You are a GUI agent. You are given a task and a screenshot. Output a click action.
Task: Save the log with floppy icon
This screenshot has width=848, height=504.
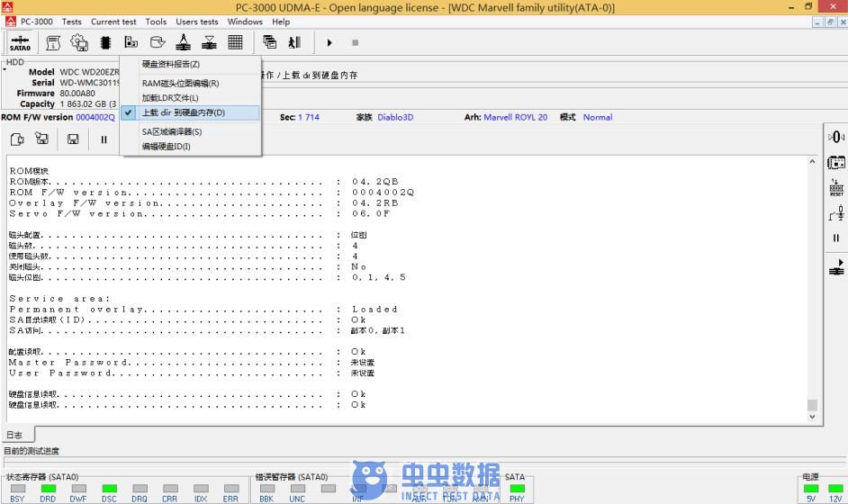click(x=73, y=139)
